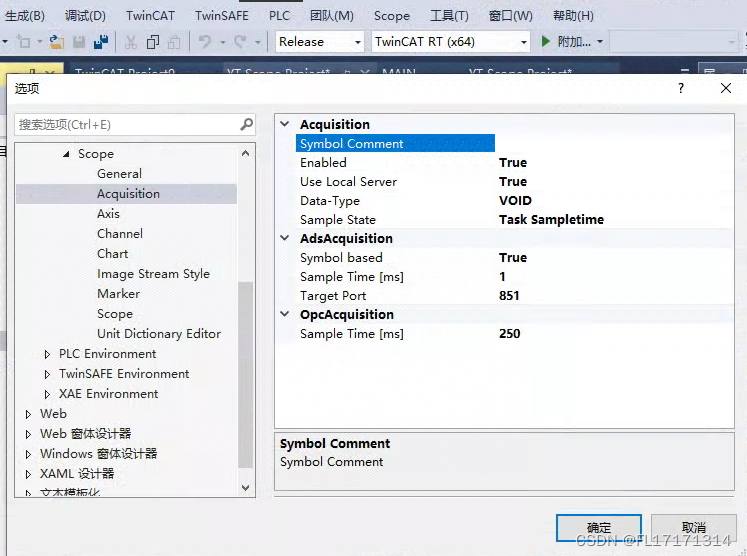The height and width of the screenshot is (556, 747).
Task: Collapse the Scope tree node
Action: pyautogui.click(x=66, y=154)
